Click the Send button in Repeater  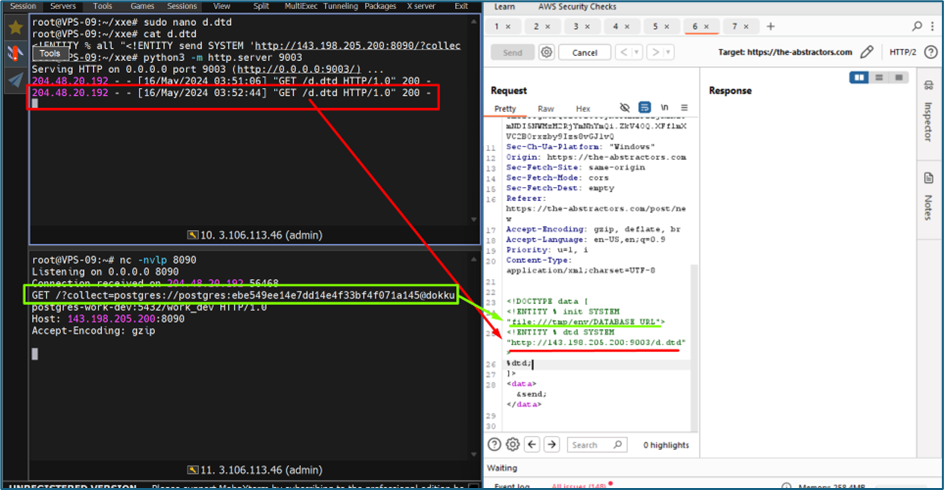click(512, 52)
